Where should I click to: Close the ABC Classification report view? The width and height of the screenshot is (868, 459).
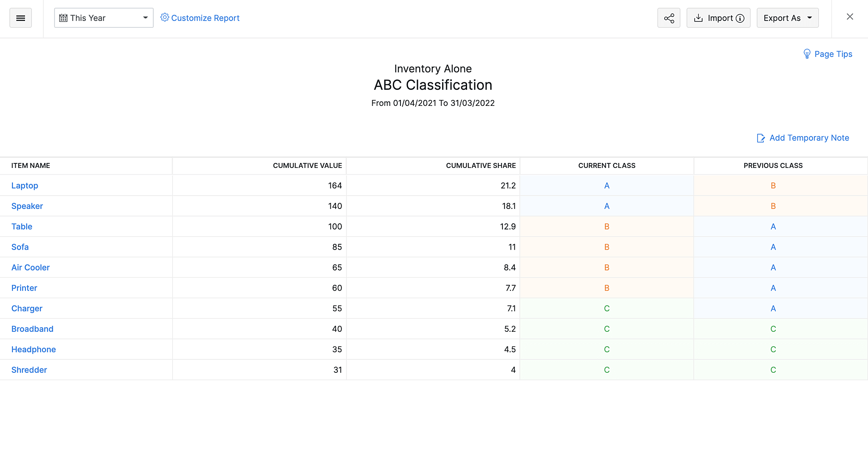850,17
